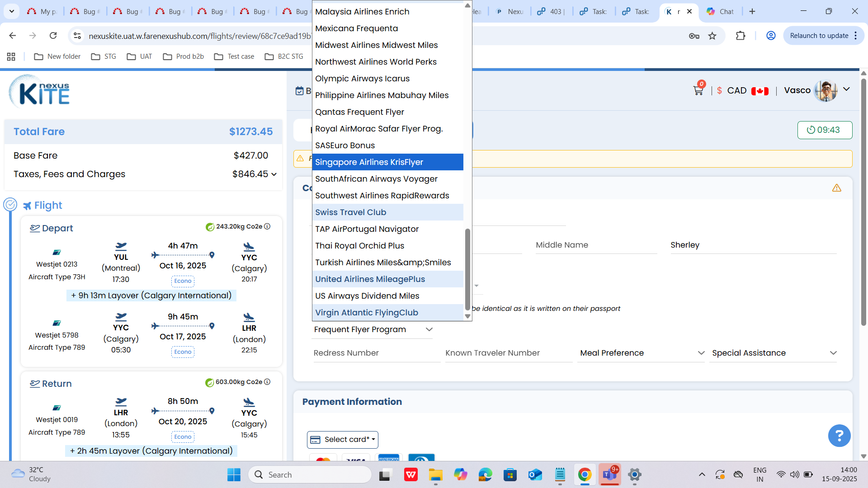This screenshot has height=488, width=868.
Task: Open the Chrome profile icon
Action: tap(771, 36)
